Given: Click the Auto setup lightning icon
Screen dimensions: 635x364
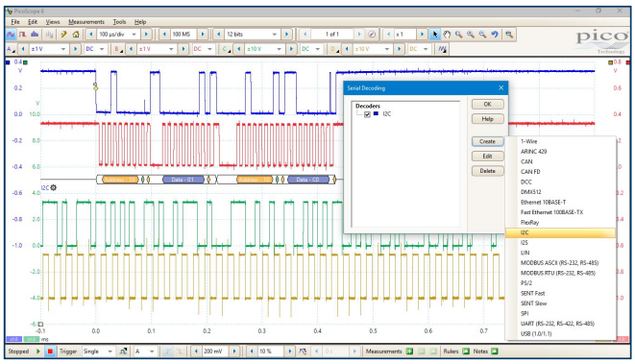Looking at the screenshot, I should pos(63,35).
